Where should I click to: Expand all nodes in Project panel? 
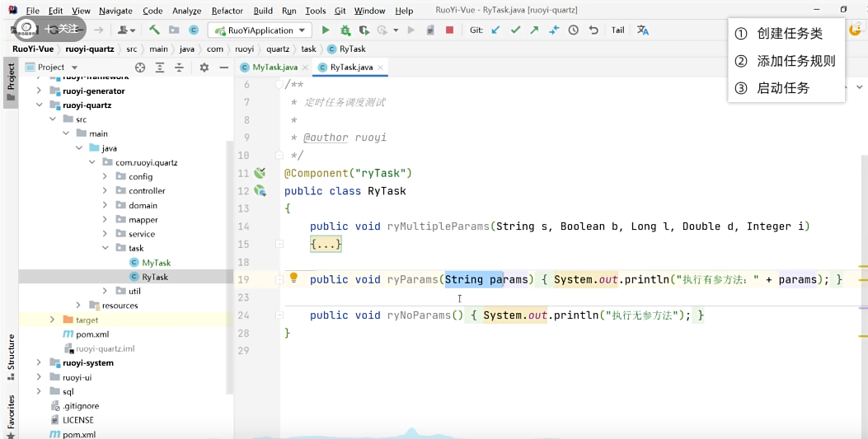160,68
